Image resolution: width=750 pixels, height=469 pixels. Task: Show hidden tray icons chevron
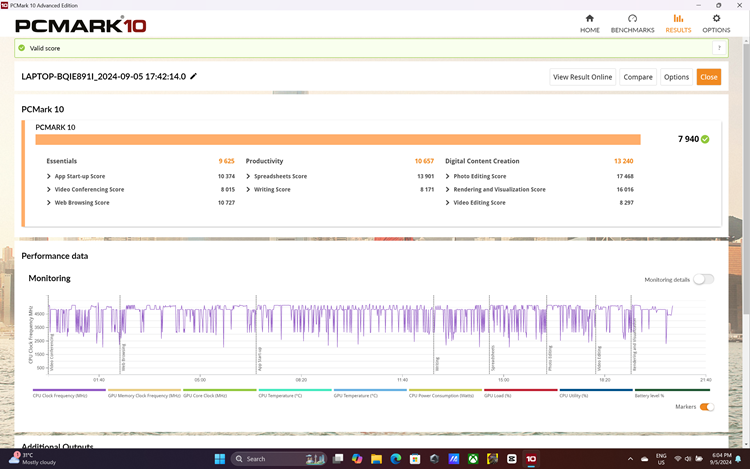[630, 459]
